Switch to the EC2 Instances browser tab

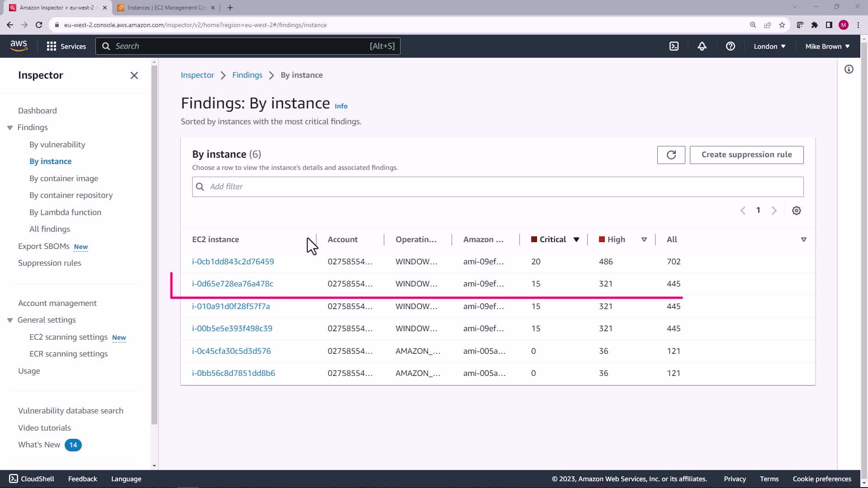[166, 8]
